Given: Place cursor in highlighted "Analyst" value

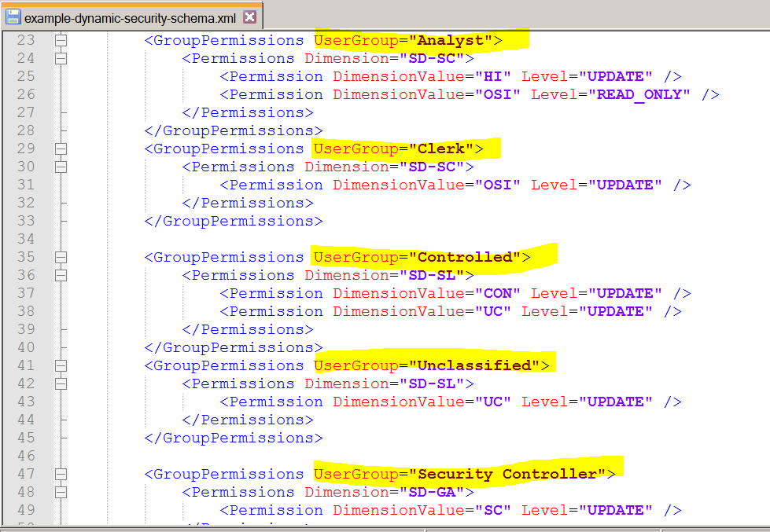Looking at the screenshot, I should pyautogui.click(x=450, y=40).
